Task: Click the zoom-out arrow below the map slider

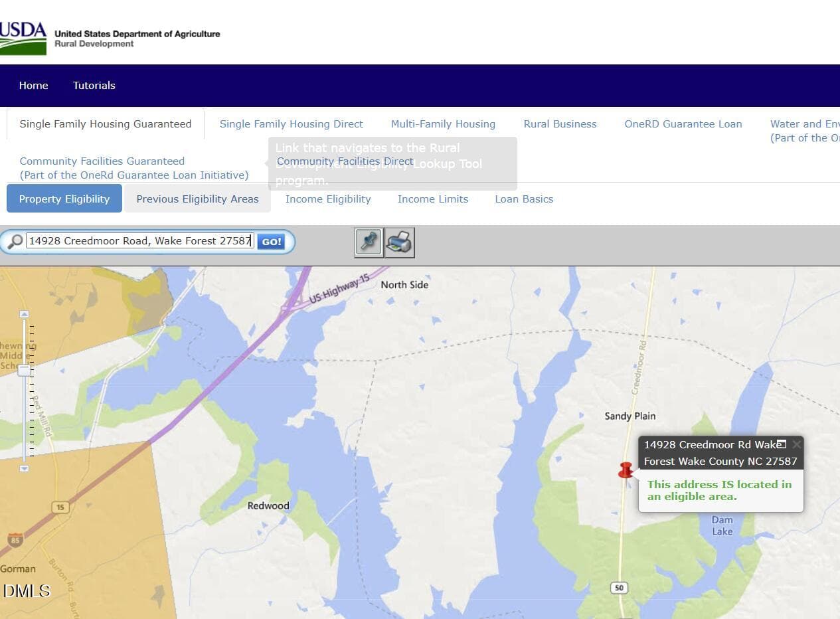Action: coord(24,468)
